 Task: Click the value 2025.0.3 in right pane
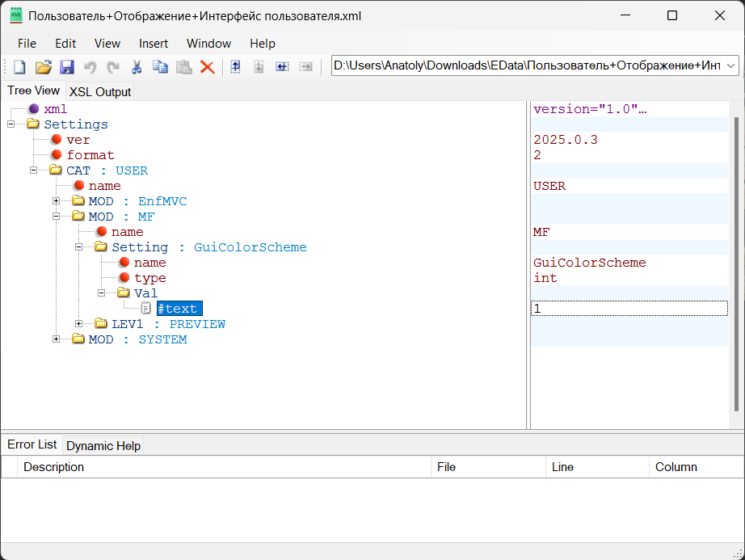tap(566, 140)
